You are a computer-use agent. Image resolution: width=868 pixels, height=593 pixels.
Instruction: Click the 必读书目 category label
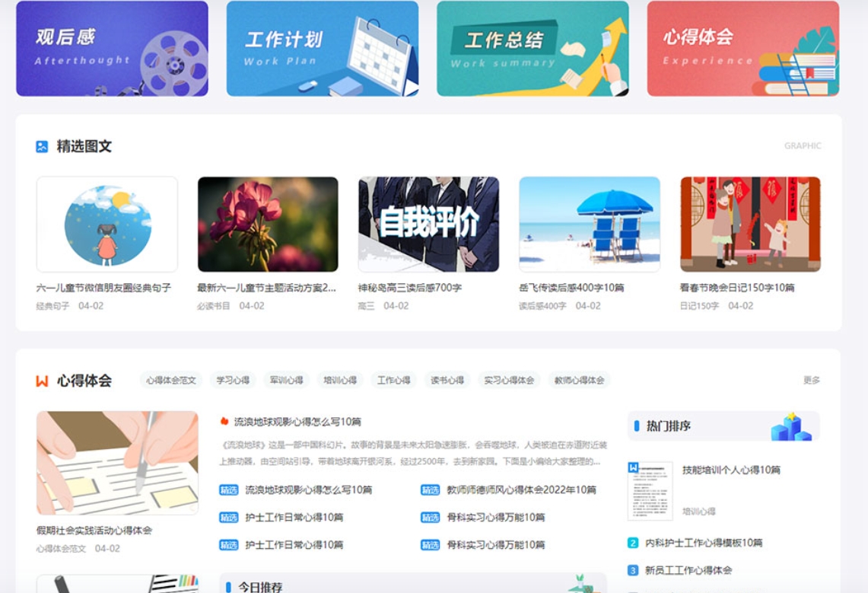point(215,306)
